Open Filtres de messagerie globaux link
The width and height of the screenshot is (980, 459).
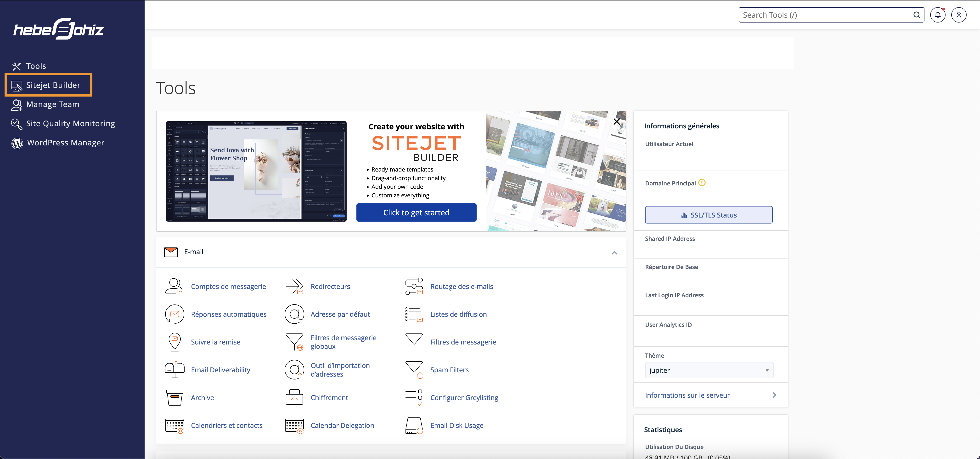(344, 342)
